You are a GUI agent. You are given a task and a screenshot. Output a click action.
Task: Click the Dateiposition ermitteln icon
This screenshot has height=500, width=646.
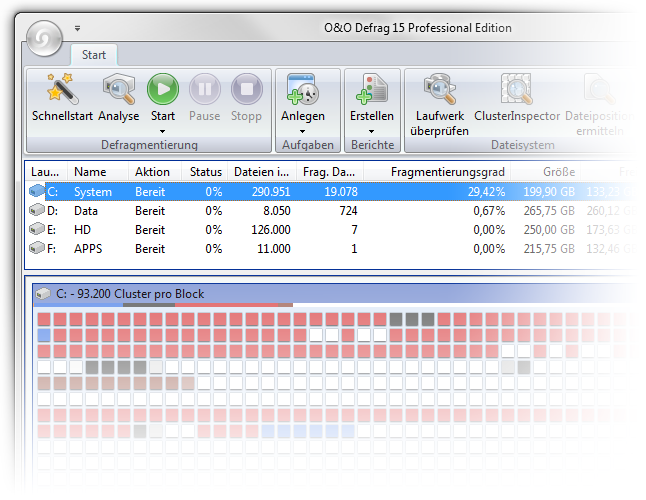pos(599,89)
